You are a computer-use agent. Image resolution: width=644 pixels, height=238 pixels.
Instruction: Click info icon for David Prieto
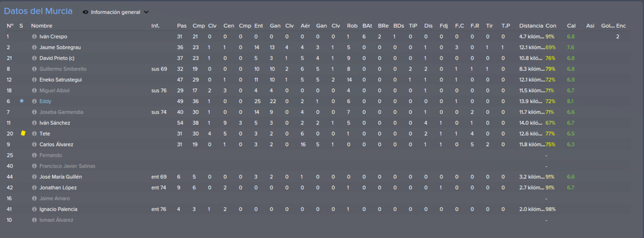pos(35,58)
